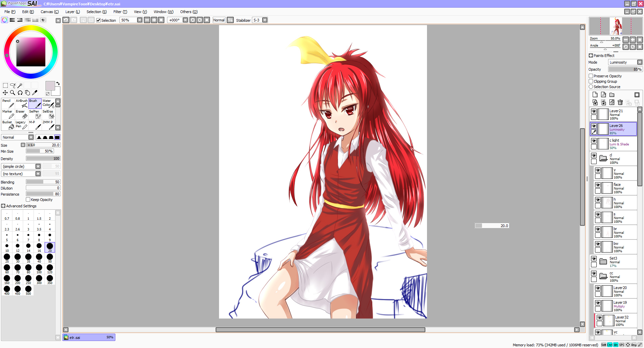Enable Clipping Group option
Image resolution: width=644 pixels, height=348 pixels.
point(591,81)
